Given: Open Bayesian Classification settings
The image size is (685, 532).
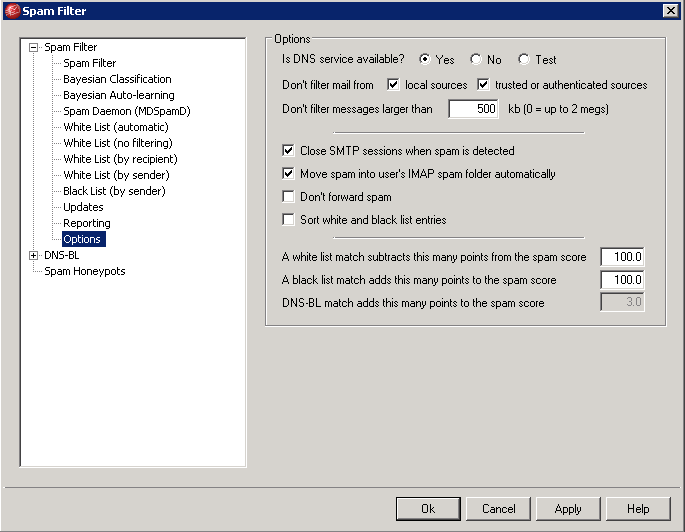Looking at the screenshot, I should pyautogui.click(x=117, y=79).
